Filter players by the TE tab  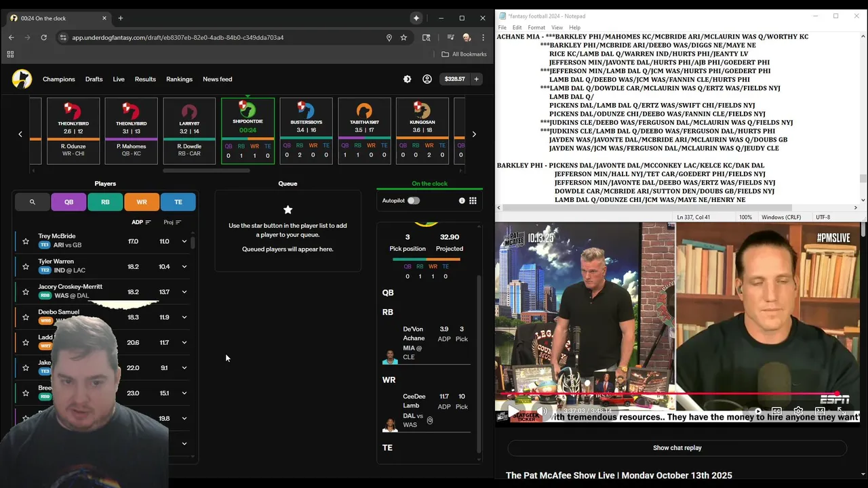pos(178,202)
